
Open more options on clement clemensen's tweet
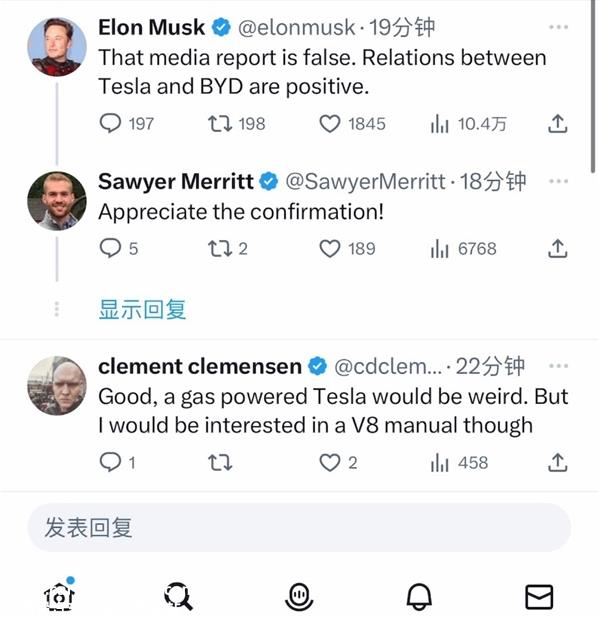pyautogui.click(x=558, y=366)
